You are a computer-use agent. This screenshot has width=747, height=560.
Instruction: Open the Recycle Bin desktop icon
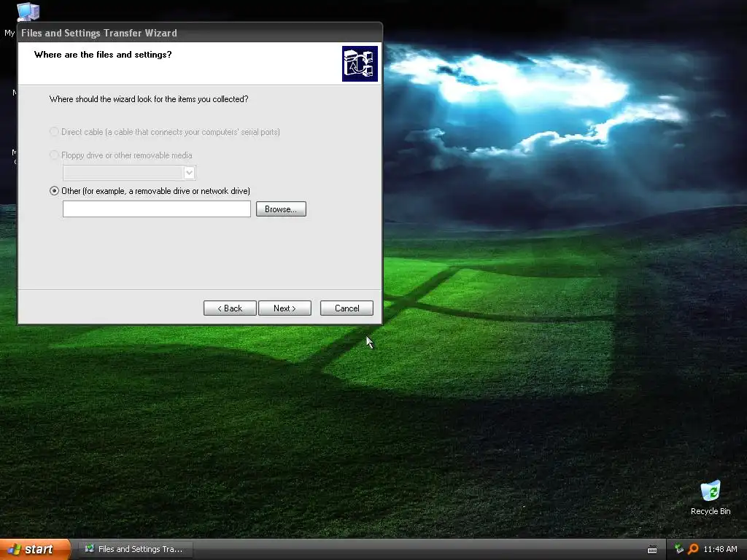pos(711,497)
